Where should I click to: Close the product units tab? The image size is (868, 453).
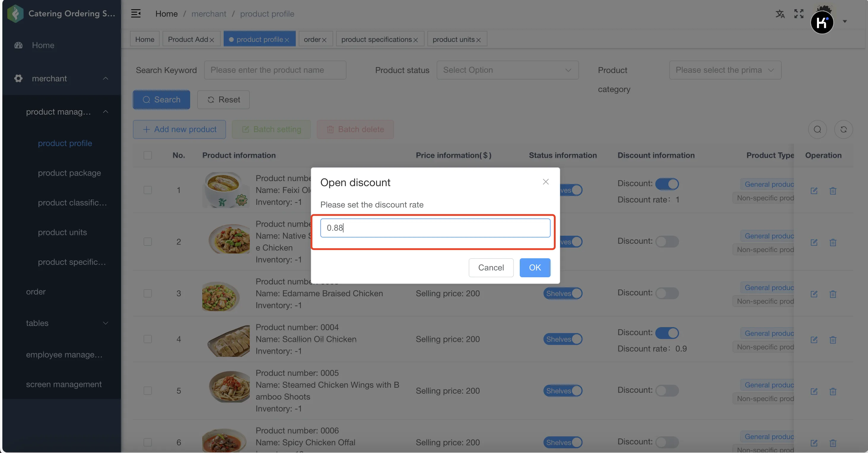click(x=478, y=40)
